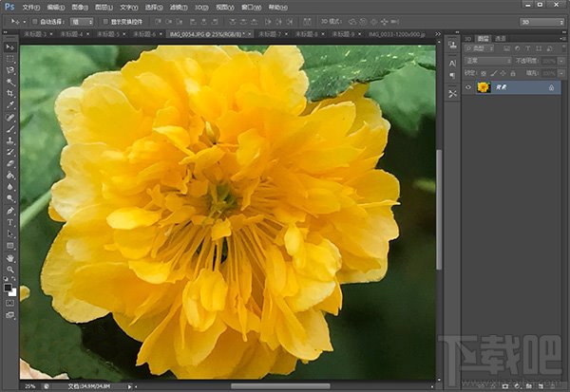This screenshot has width=570, height=392.
Task: Select the Pen tool
Action: coord(9,210)
